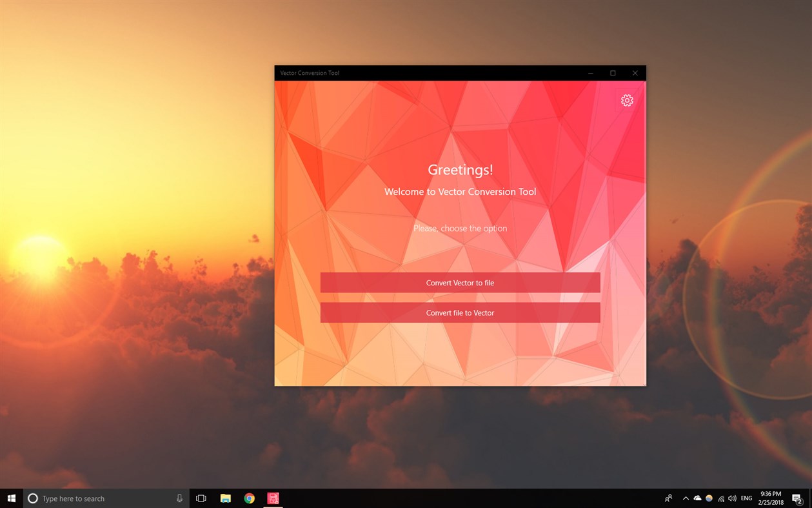The width and height of the screenshot is (812, 508).
Task: Click Convert file to Vector
Action: (x=460, y=312)
